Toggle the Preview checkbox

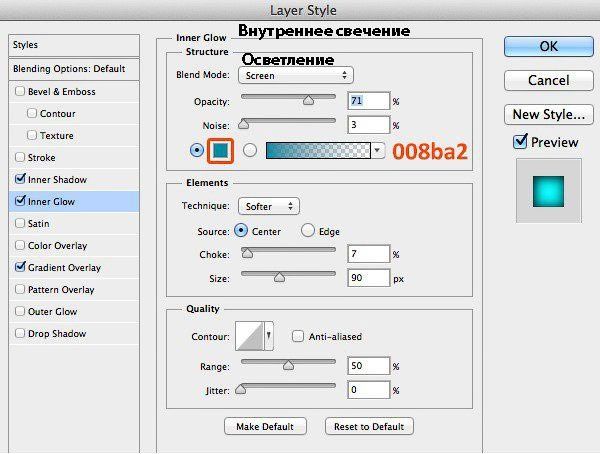(520, 142)
